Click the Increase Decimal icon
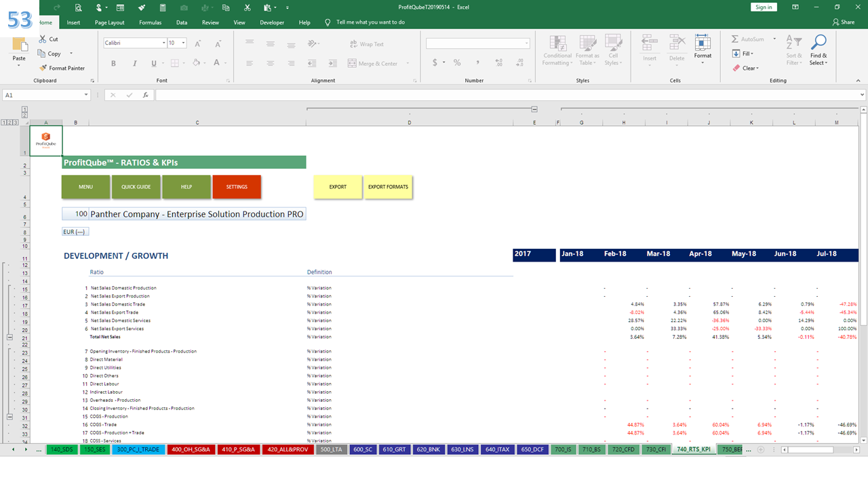The width and height of the screenshot is (868, 488). tap(500, 62)
